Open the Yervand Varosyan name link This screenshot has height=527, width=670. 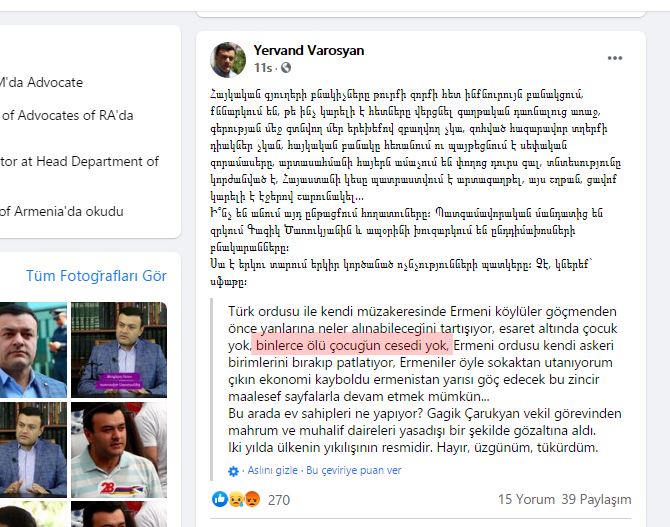[x=309, y=50]
